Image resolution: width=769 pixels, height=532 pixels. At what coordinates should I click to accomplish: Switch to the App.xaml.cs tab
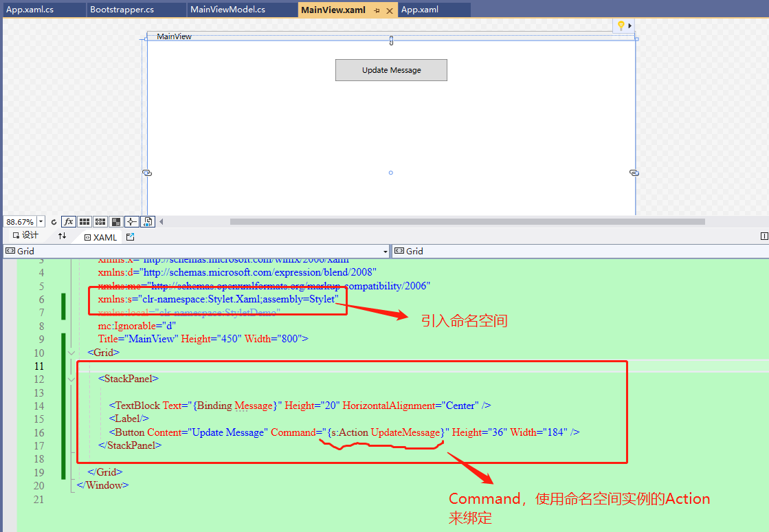(30, 10)
